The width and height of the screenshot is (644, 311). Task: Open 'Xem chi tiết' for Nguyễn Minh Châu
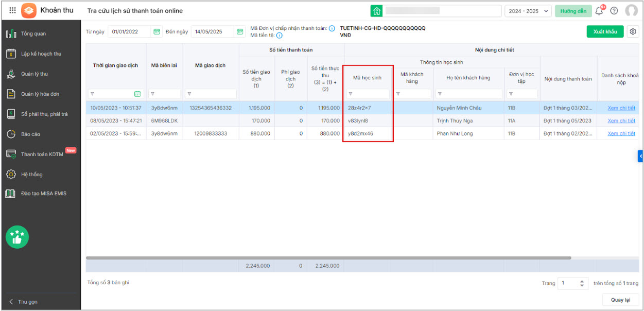(621, 108)
